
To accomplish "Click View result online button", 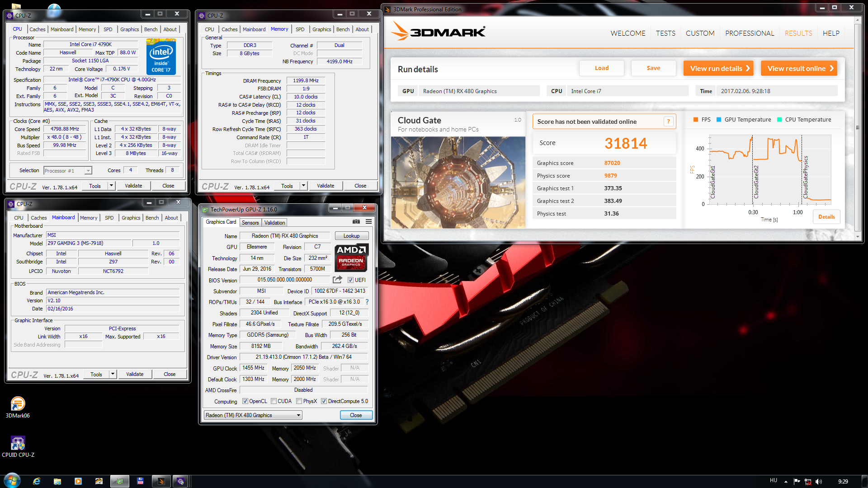I will coord(799,68).
